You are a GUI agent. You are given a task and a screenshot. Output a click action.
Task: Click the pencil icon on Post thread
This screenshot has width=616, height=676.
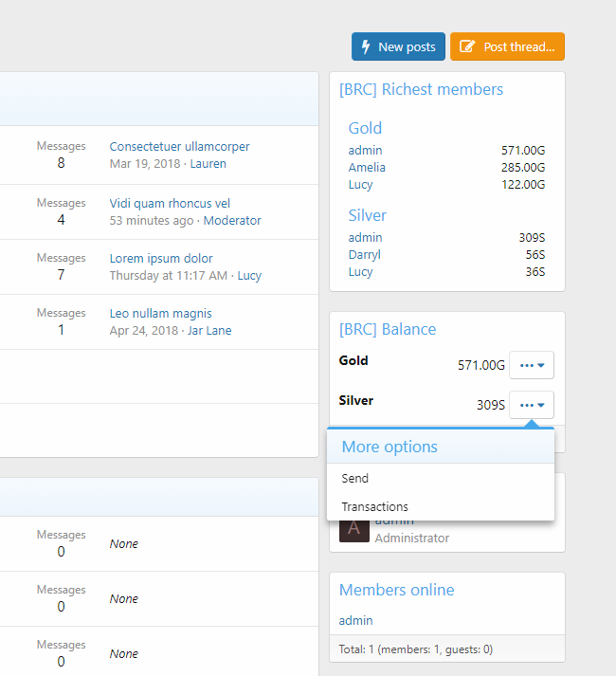pyautogui.click(x=466, y=46)
